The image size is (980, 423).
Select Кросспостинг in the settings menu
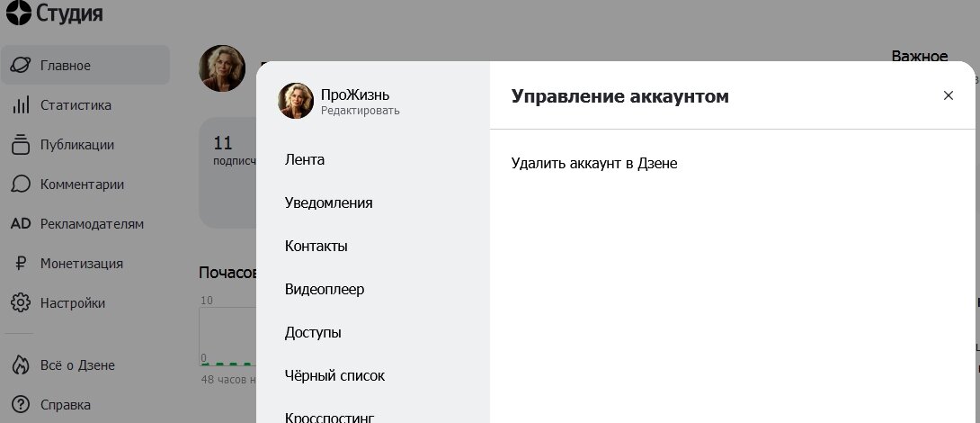coord(329,418)
